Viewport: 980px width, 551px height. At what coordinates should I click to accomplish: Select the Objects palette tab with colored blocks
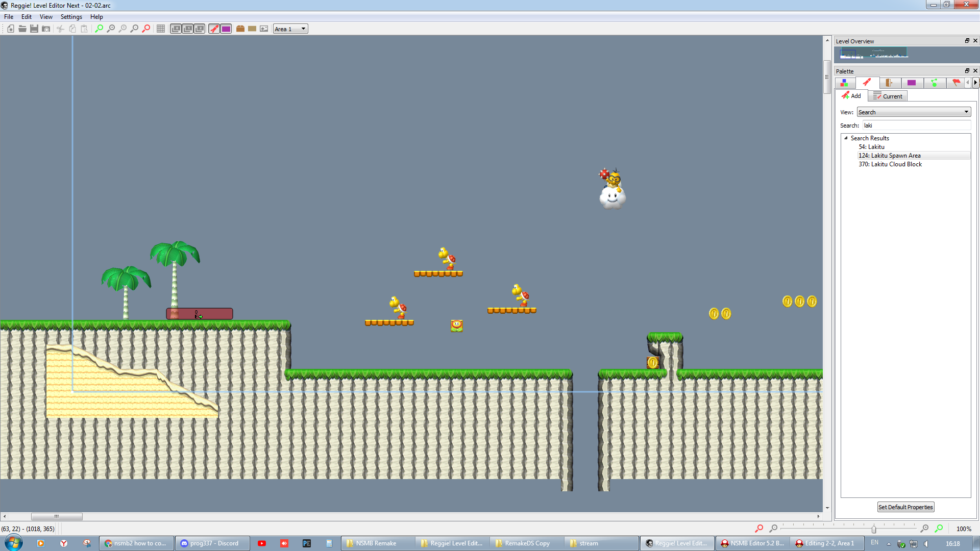click(844, 83)
